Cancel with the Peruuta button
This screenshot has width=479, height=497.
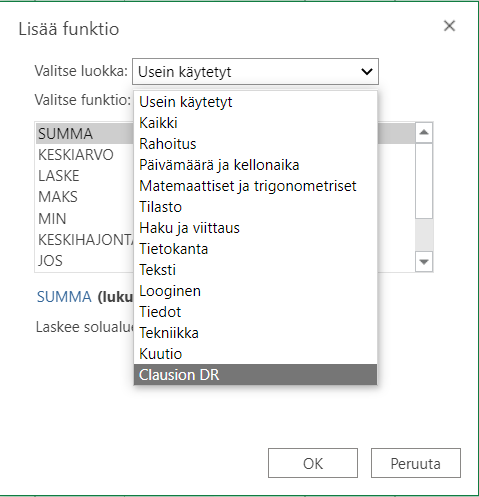416,463
